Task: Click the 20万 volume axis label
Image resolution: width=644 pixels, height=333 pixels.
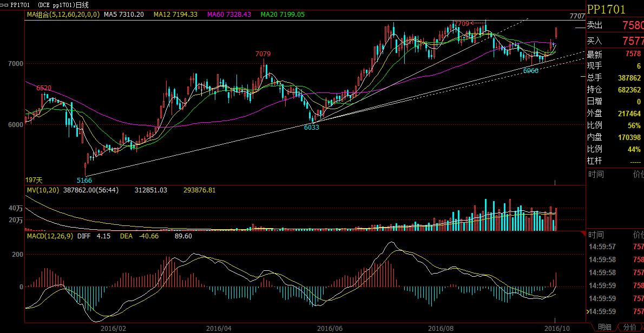Action: pyautogui.click(x=16, y=220)
